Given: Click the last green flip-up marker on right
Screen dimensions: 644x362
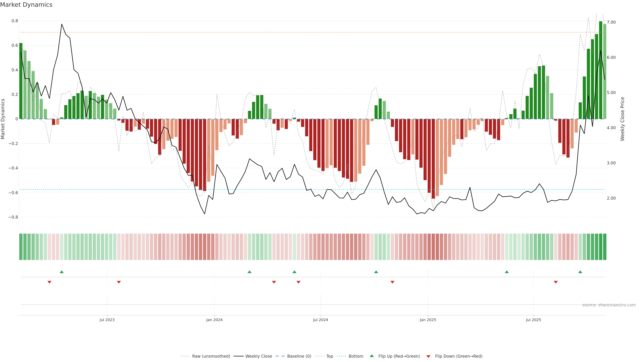Looking at the screenshot, I should (580, 272).
